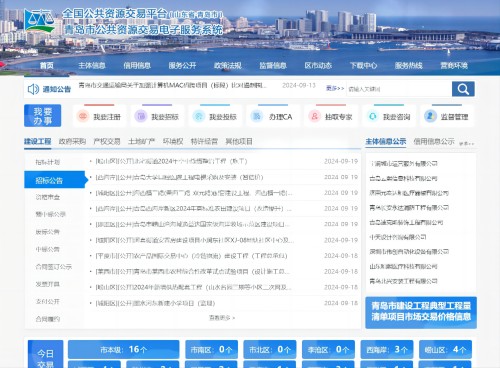Open the 首页 navigation item
Viewport: 500px width, 368px height.
[x=47, y=65]
